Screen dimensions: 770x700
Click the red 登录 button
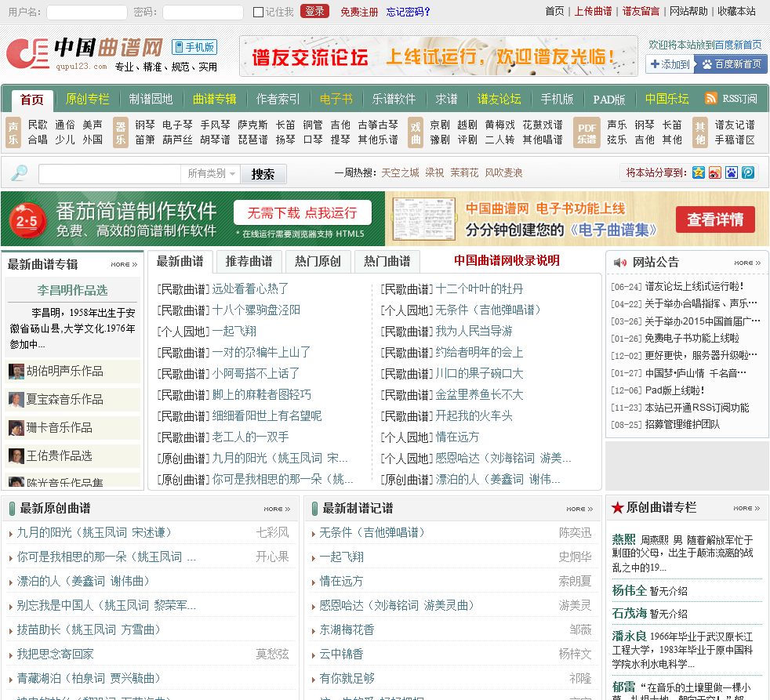point(314,11)
